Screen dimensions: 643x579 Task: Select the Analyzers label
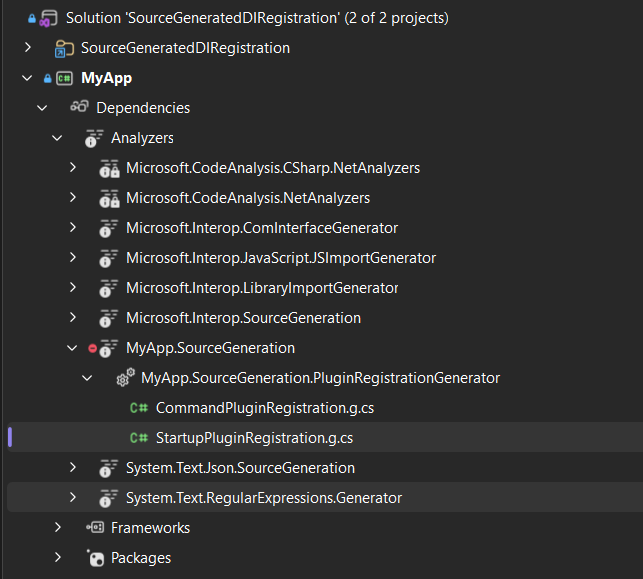point(142,138)
